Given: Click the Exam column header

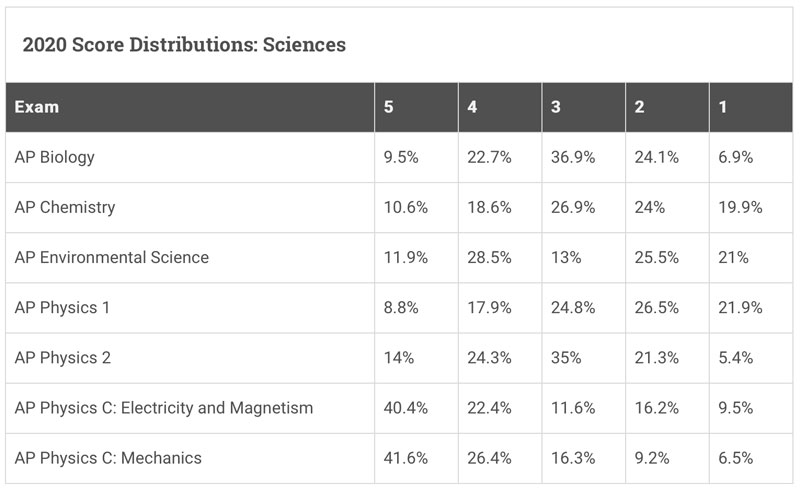Looking at the screenshot, I should click(190, 107).
